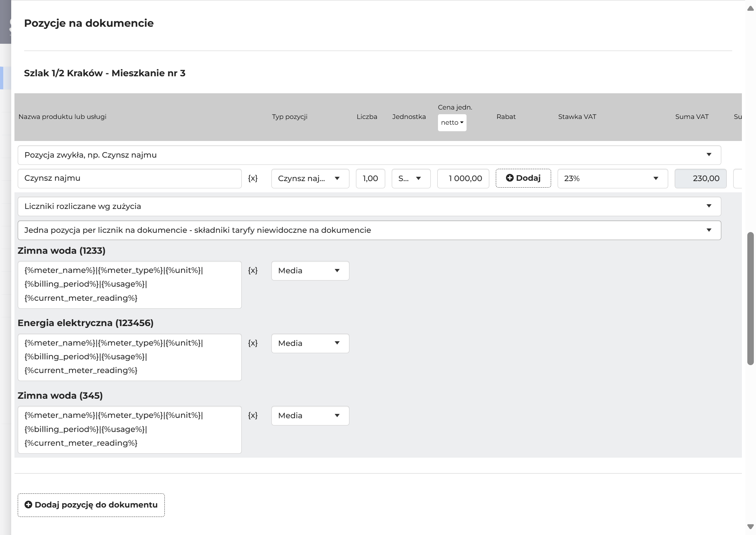Edit name template for Zimna woda (345)

(129, 429)
